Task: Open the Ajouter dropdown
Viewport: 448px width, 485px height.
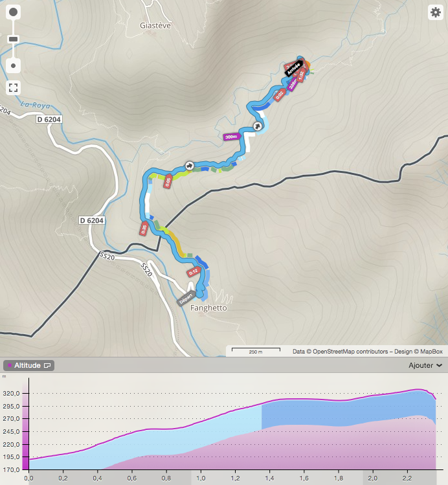Action: [425, 365]
